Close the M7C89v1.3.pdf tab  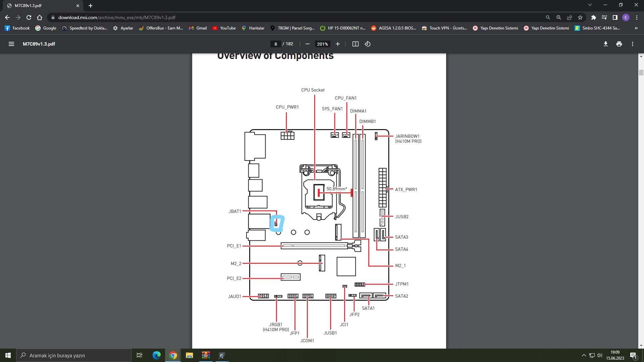point(78,6)
